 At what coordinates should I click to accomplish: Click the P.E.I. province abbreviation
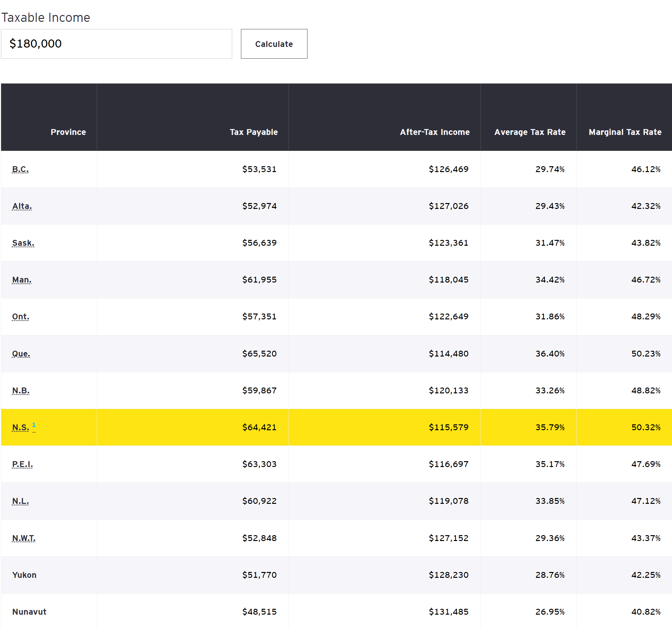22,464
